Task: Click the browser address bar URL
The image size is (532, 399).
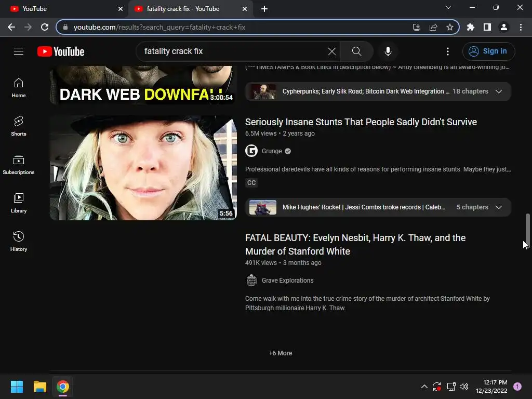Action: 159,27
